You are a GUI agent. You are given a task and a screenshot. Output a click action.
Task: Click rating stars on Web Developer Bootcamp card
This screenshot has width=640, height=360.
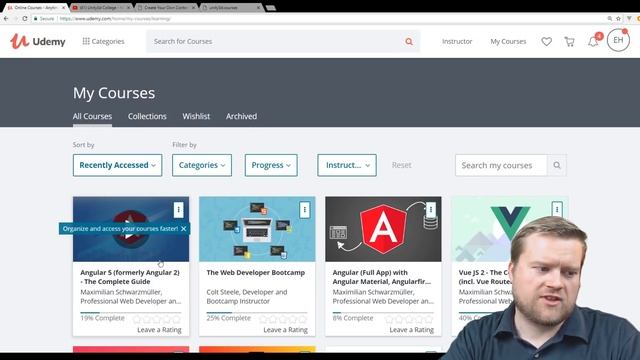[283, 319]
